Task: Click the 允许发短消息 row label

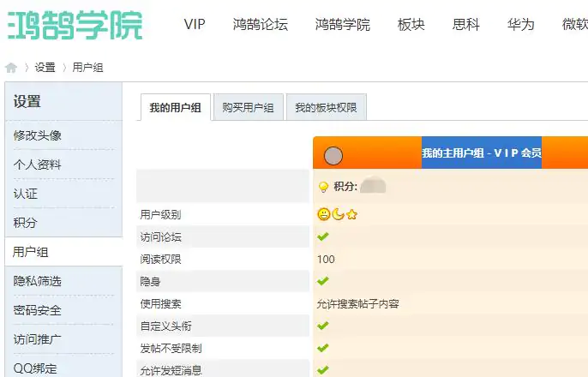Action: point(171,371)
